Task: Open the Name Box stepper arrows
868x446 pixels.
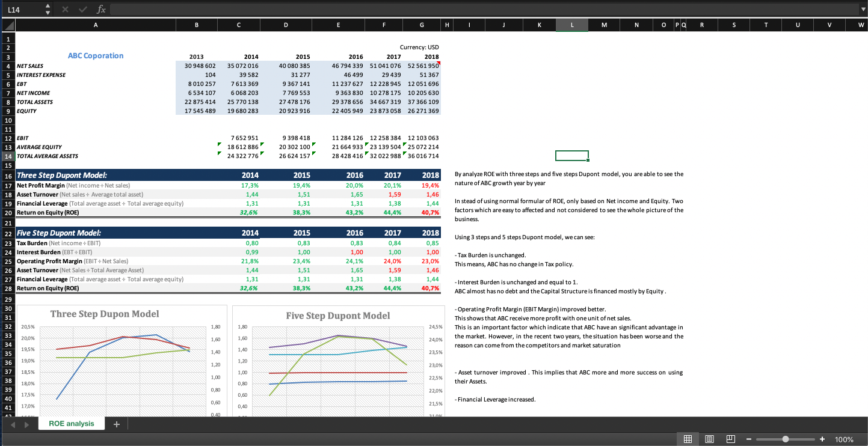Action: [49, 10]
